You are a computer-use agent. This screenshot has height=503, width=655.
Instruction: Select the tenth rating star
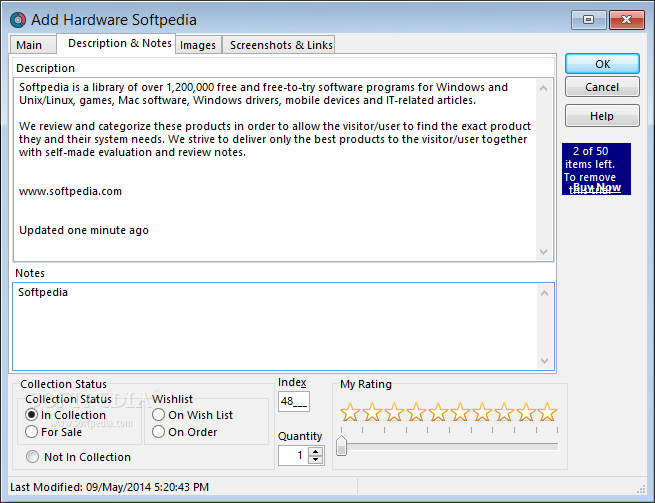click(x=548, y=412)
